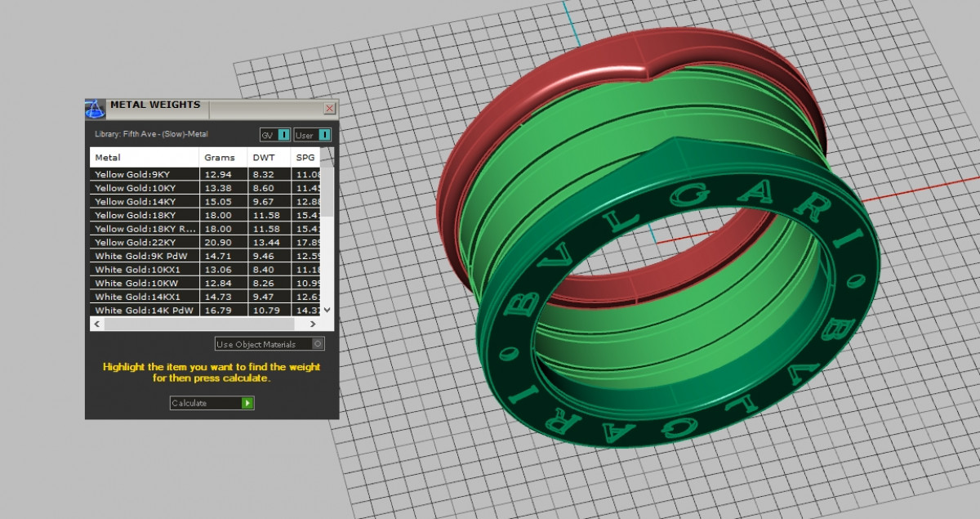Sort by the Metal column header
Screen dimensions: 980x519
click(144, 157)
